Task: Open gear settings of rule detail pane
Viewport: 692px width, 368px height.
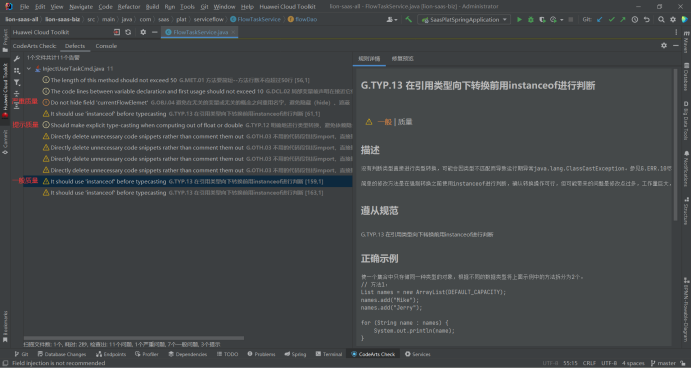Action: click(x=664, y=45)
